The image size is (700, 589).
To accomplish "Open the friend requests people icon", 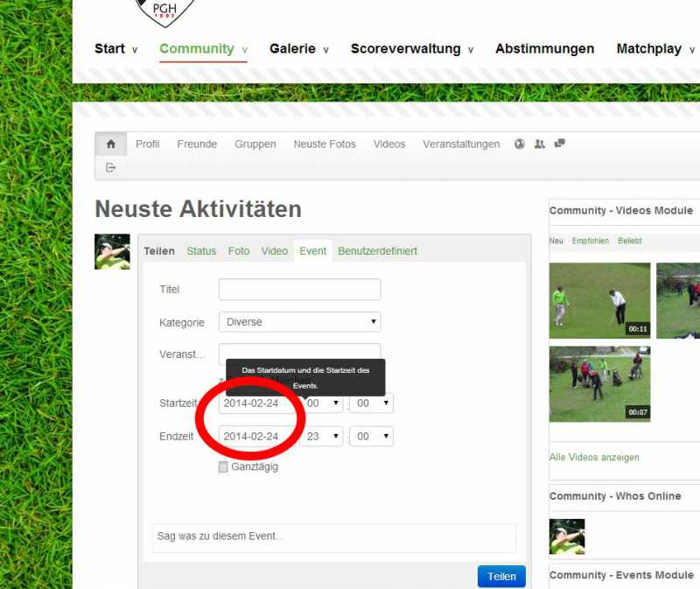I will (x=540, y=144).
